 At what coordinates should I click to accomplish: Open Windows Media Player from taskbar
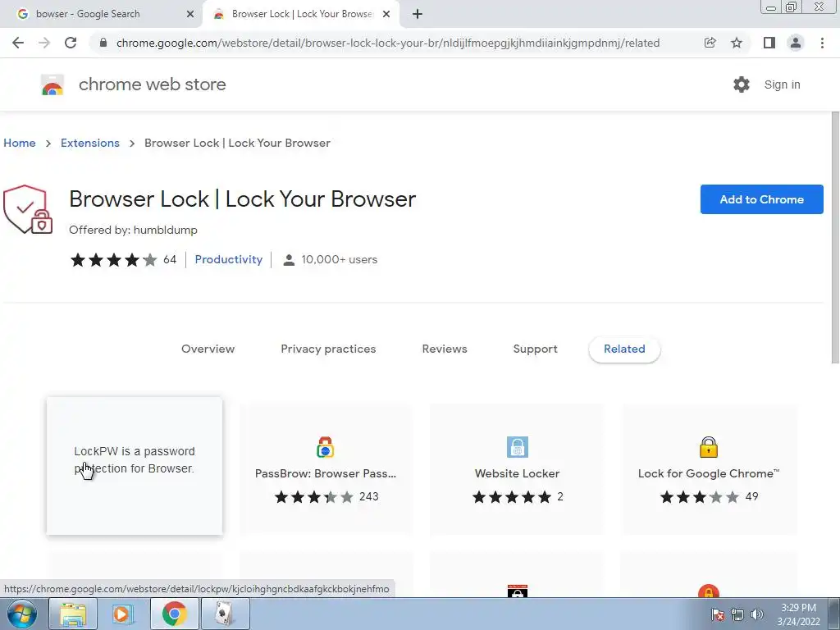tap(123, 614)
